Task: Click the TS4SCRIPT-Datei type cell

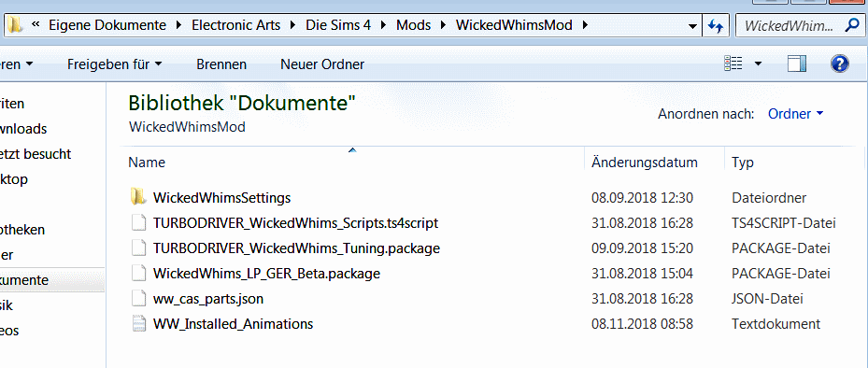Action: (783, 223)
